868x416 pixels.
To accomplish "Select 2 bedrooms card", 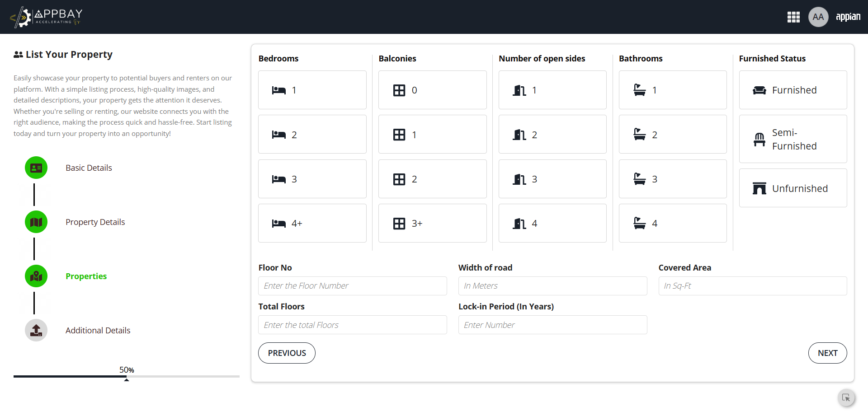I will pyautogui.click(x=312, y=135).
